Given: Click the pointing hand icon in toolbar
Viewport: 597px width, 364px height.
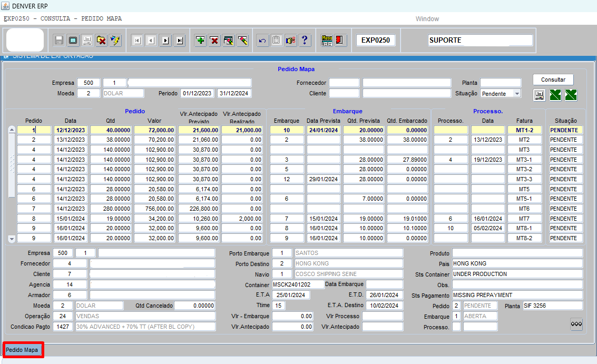Looking at the screenshot, I should [290, 41].
